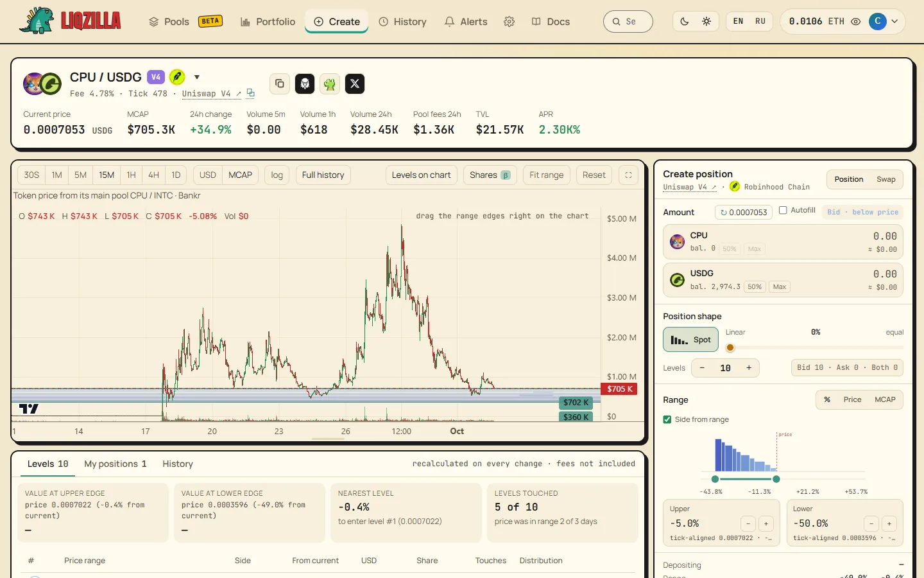Click the USDG token icon in Amount section
This screenshot has height=578, width=924.
pos(677,279)
